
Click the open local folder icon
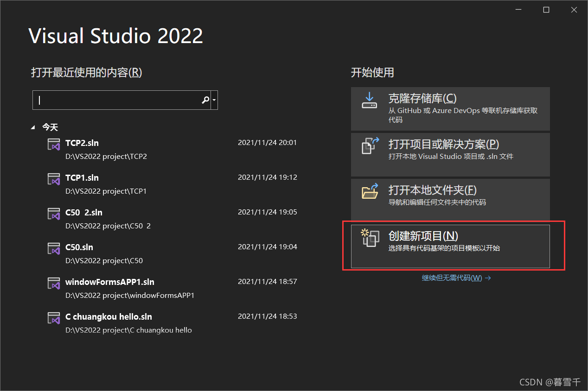pos(370,191)
